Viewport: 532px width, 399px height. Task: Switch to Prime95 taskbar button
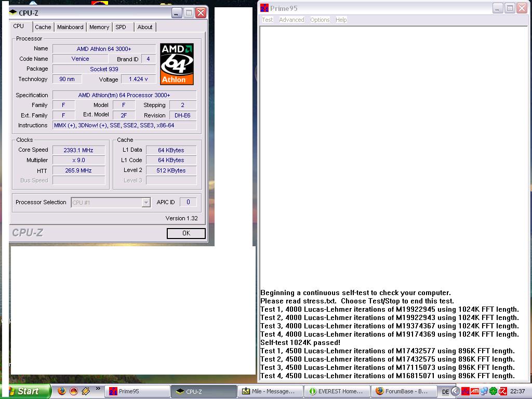(x=137, y=391)
